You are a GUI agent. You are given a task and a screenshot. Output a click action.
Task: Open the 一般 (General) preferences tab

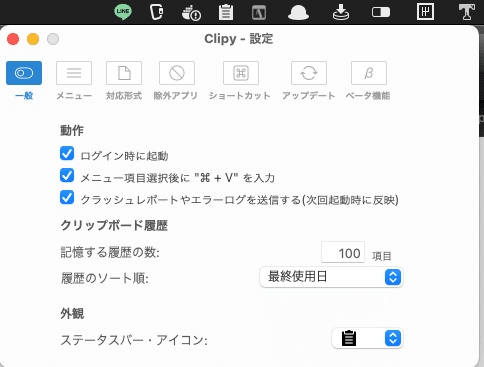click(x=24, y=81)
